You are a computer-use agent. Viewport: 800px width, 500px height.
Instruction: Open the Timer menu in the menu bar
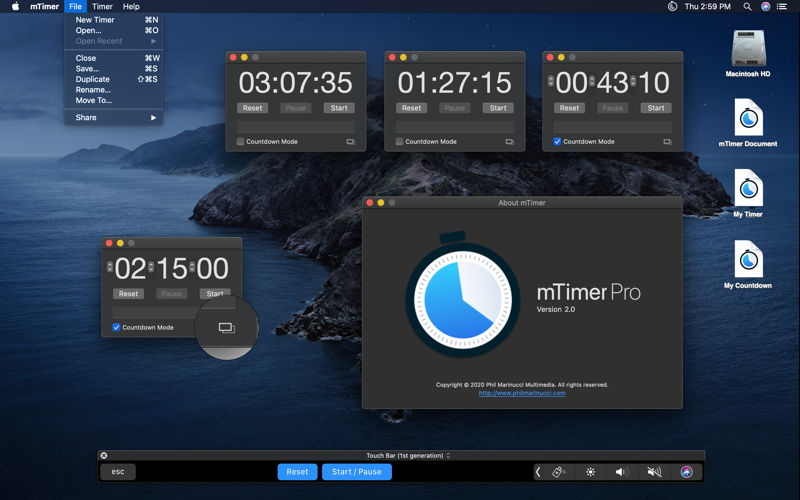pos(102,7)
